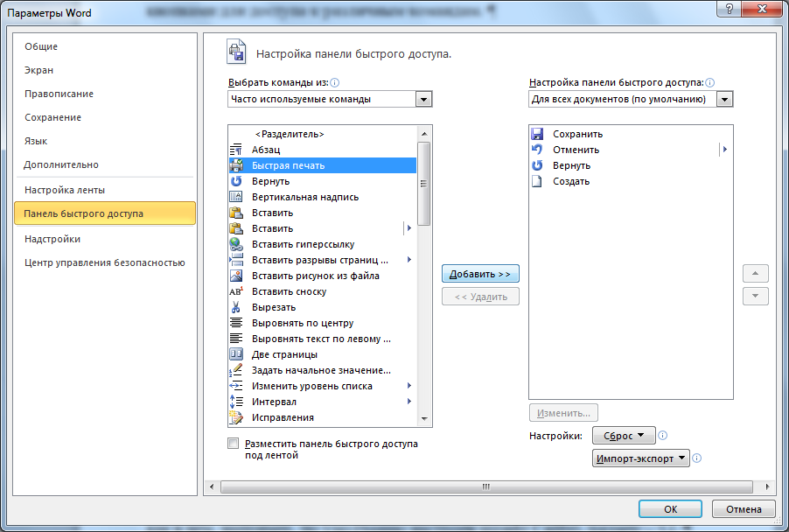Click the Вставить сноску AB icon
Image resolution: width=789 pixels, height=532 pixels.
(236, 291)
